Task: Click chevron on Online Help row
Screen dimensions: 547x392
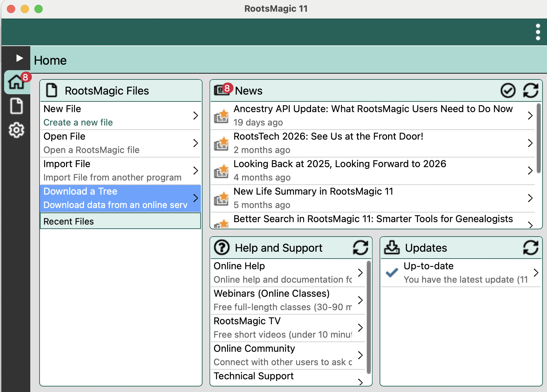Action: (360, 273)
